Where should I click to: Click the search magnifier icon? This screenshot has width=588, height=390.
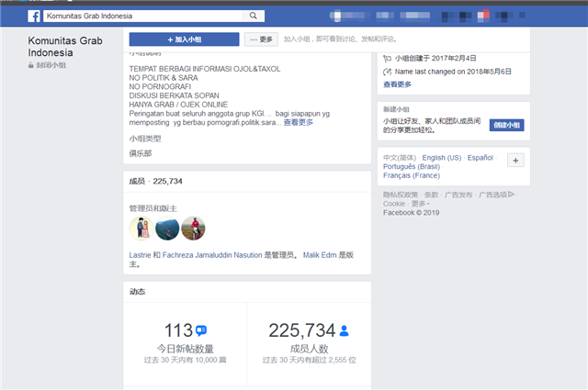coord(254,16)
